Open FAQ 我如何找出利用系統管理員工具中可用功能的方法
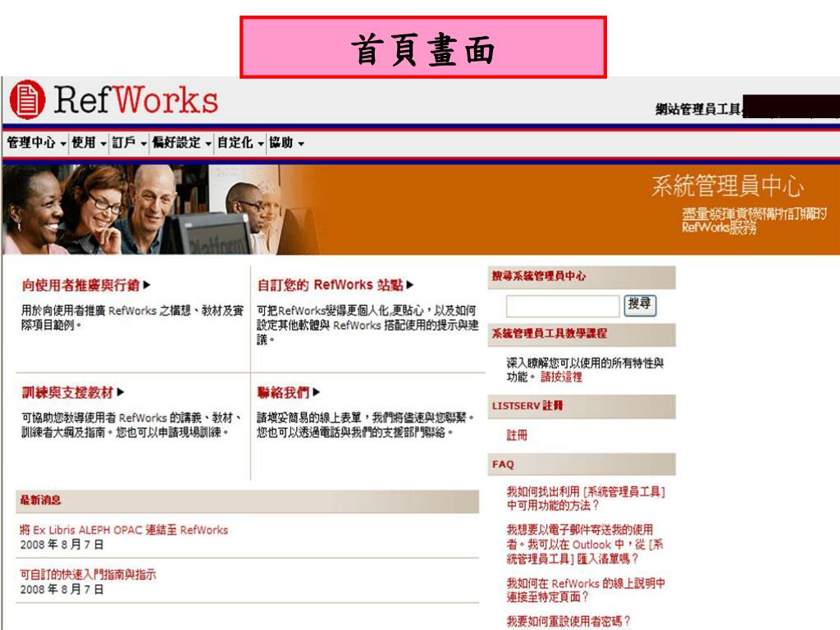Image resolution: width=840 pixels, height=630 pixels. coord(586,498)
